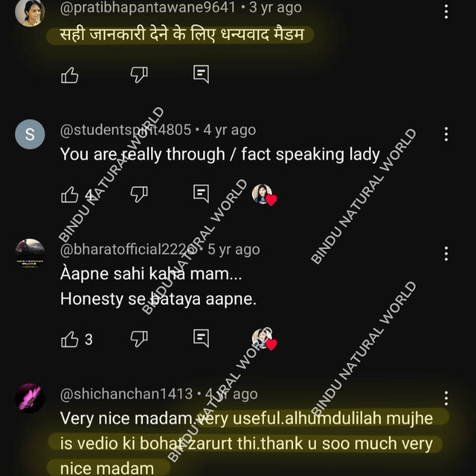Visit @studentspirit4805 channel handle
The height and width of the screenshot is (476, 476).
tap(125, 130)
